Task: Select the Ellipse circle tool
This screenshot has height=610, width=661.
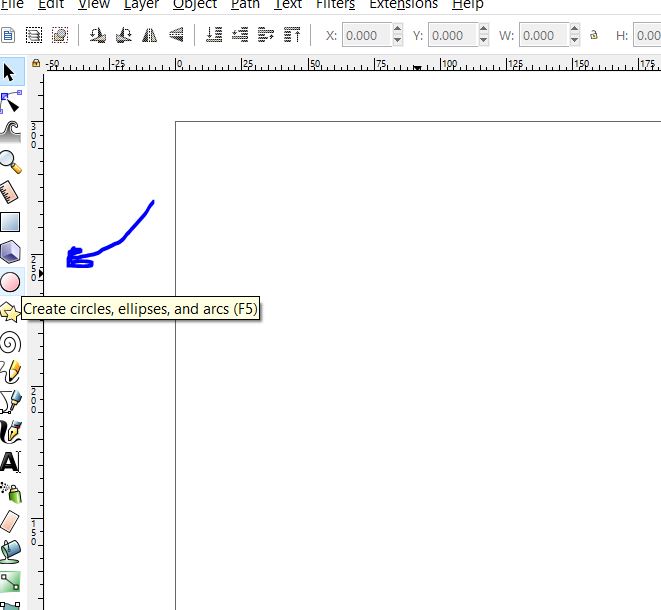Action: 10,282
